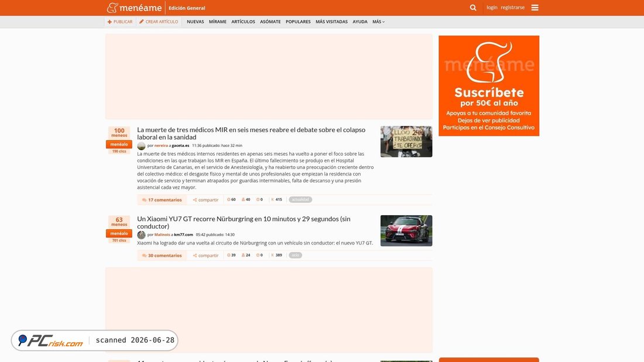Switch to the ASÓMATE section
The height and width of the screenshot is (362, 644).
point(270,22)
